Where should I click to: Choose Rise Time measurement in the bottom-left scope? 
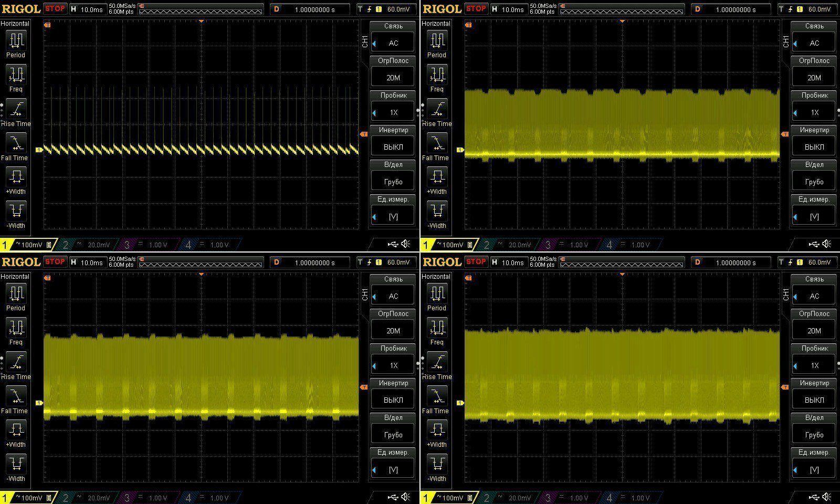16,362
